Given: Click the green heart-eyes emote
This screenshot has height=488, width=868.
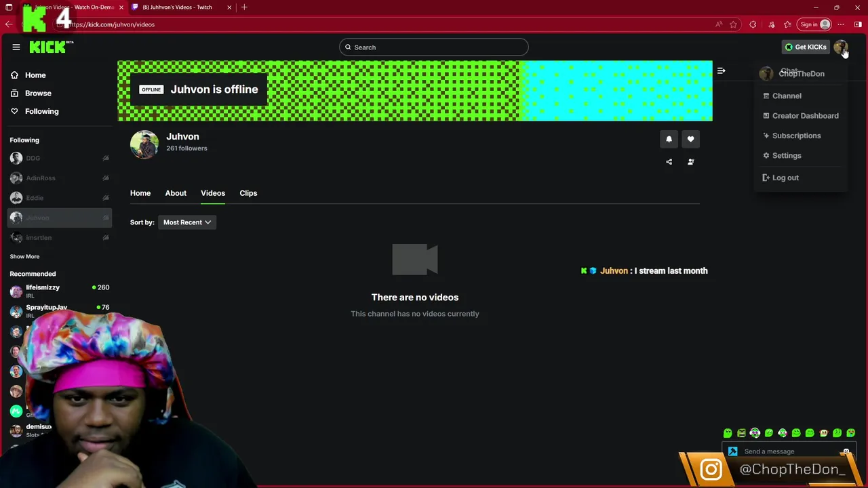Looking at the screenshot, I should (851, 433).
